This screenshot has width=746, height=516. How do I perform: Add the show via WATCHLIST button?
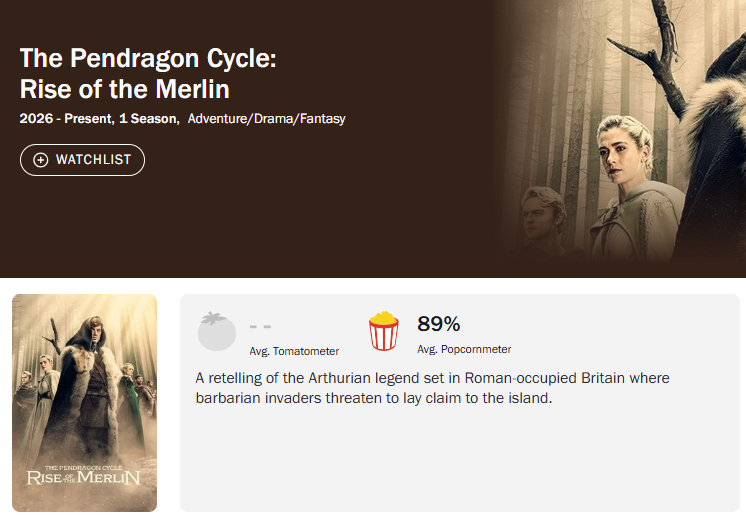[x=83, y=160]
